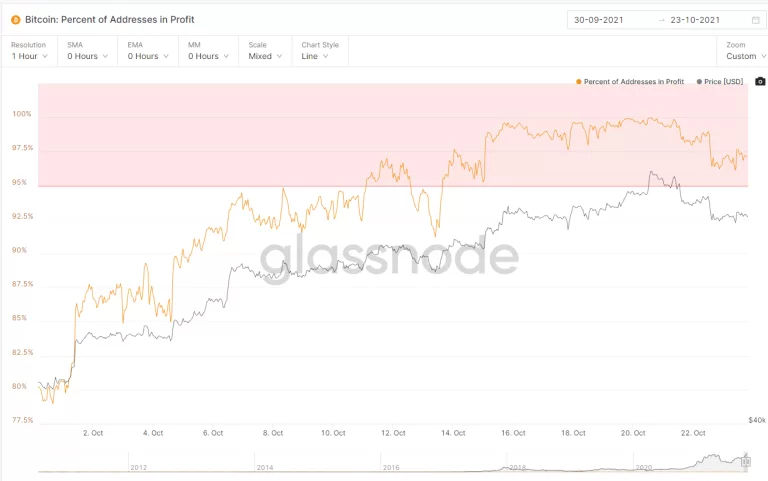Click the camera screenshot icon
Screen dimensions: 768x481
760,82
